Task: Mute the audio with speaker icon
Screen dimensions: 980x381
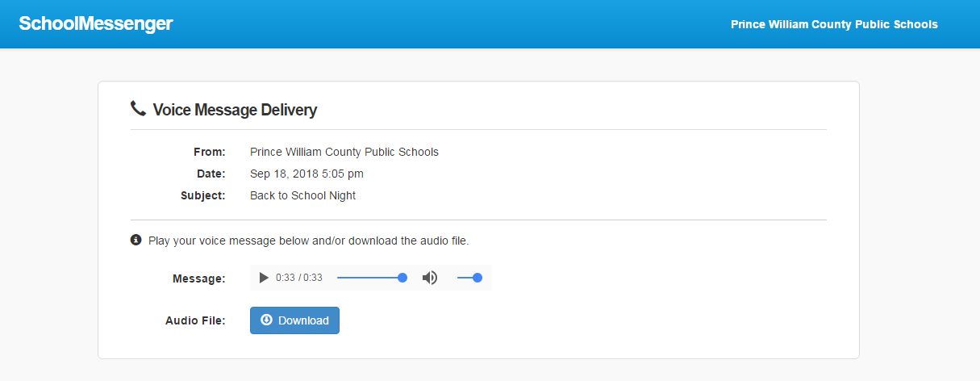Action: tap(431, 278)
